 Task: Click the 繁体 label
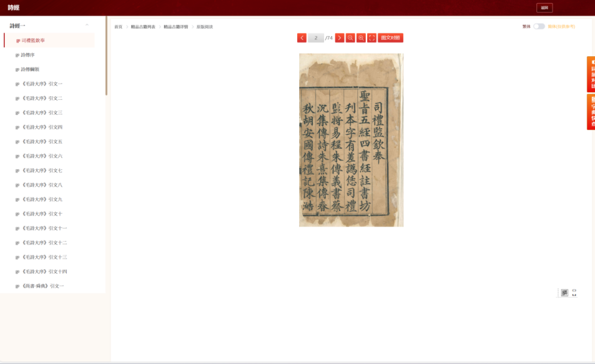526,27
